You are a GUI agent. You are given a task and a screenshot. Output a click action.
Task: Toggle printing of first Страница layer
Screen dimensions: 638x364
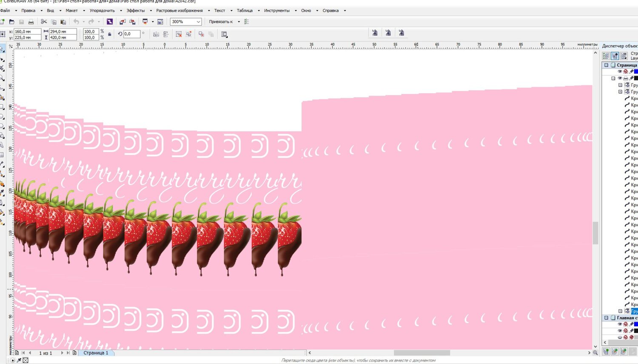[626, 71]
